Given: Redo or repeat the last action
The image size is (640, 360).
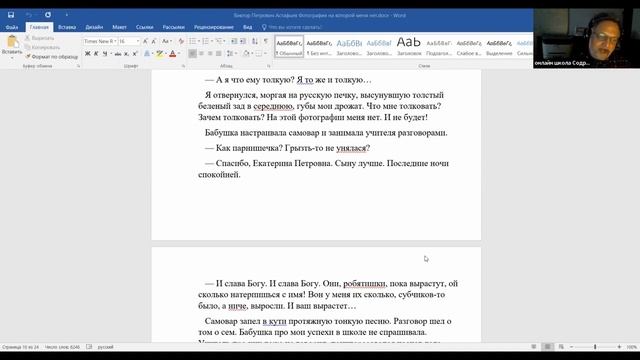Looking at the screenshot, I should tap(48, 15).
